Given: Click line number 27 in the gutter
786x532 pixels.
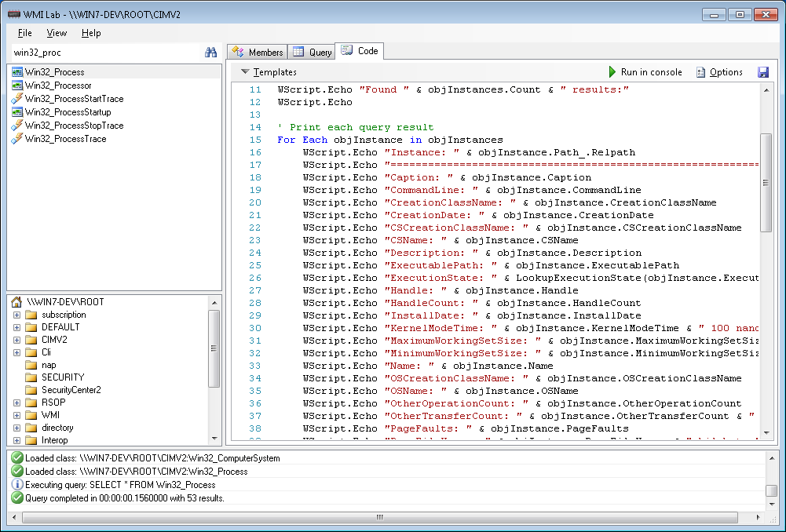Looking at the screenshot, I should click(x=255, y=290).
